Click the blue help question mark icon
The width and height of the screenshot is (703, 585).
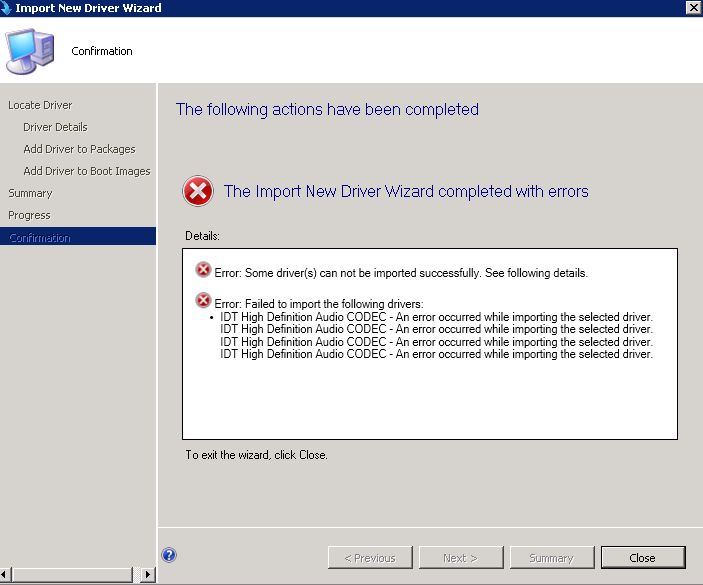coord(169,555)
